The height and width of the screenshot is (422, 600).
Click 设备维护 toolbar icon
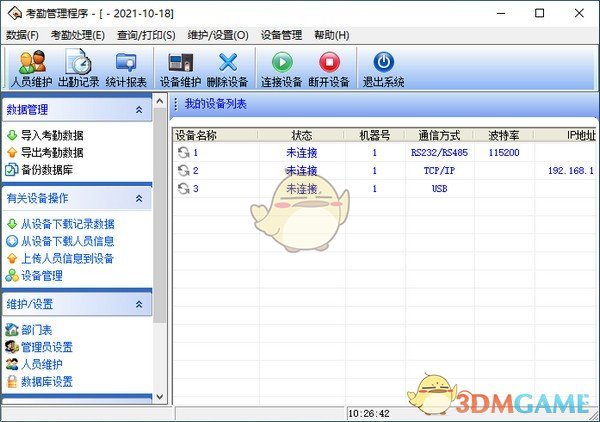pos(180,62)
